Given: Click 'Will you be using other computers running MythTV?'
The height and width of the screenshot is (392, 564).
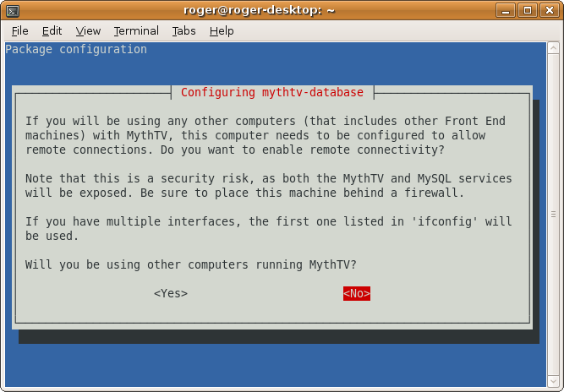Looking at the screenshot, I should click(190, 264).
